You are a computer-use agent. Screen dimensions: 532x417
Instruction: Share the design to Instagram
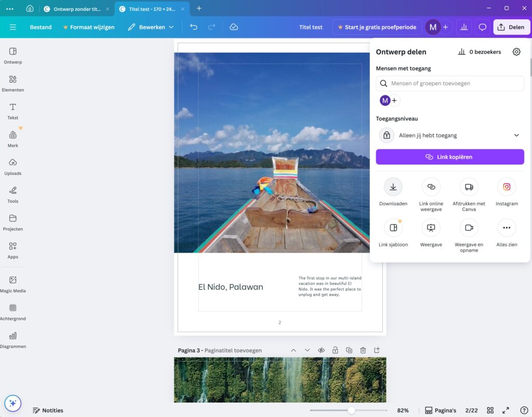tap(506, 187)
